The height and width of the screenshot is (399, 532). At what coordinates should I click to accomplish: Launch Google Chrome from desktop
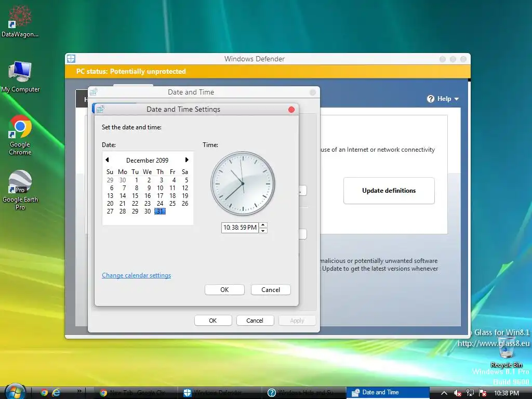point(20,135)
